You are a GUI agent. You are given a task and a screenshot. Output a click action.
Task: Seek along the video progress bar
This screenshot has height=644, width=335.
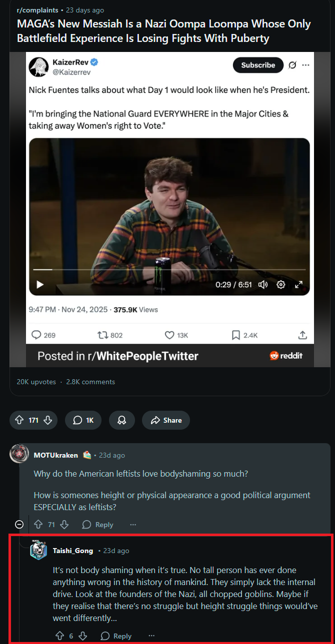click(x=169, y=269)
